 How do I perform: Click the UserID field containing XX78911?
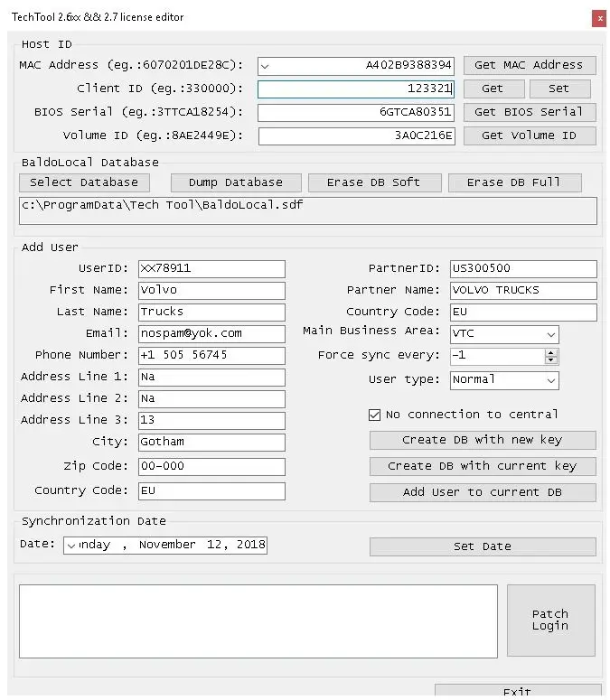(x=211, y=269)
